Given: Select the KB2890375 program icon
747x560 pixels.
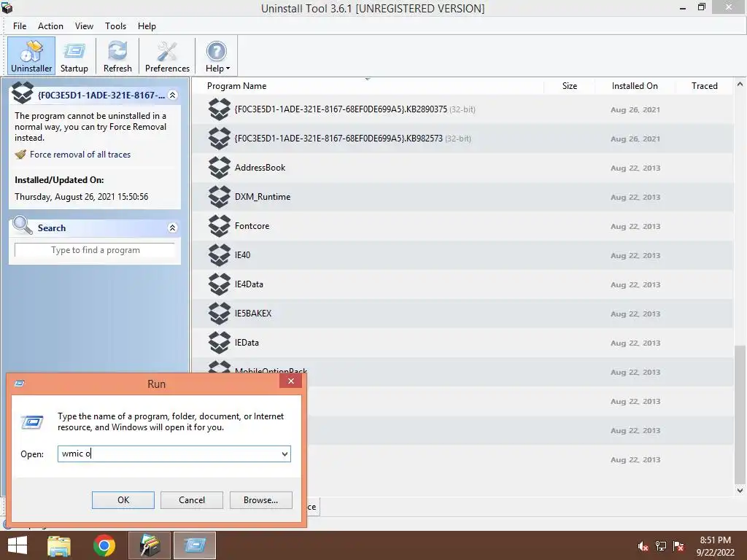Looking at the screenshot, I should point(219,109).
